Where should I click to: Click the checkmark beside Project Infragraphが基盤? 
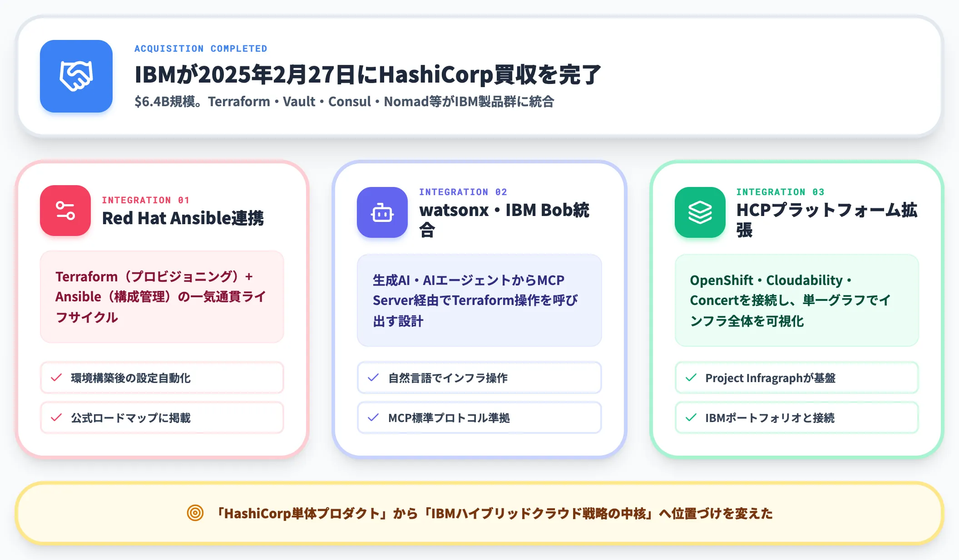tap(691, 378)
